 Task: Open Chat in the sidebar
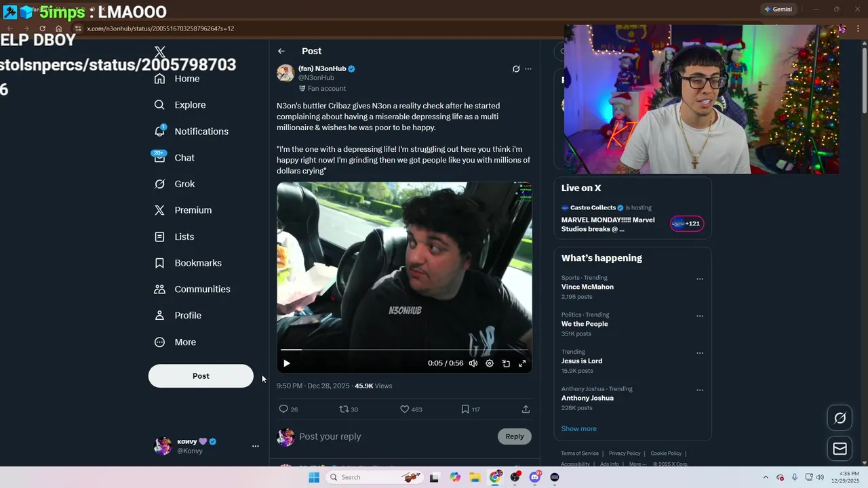[174, 158]
